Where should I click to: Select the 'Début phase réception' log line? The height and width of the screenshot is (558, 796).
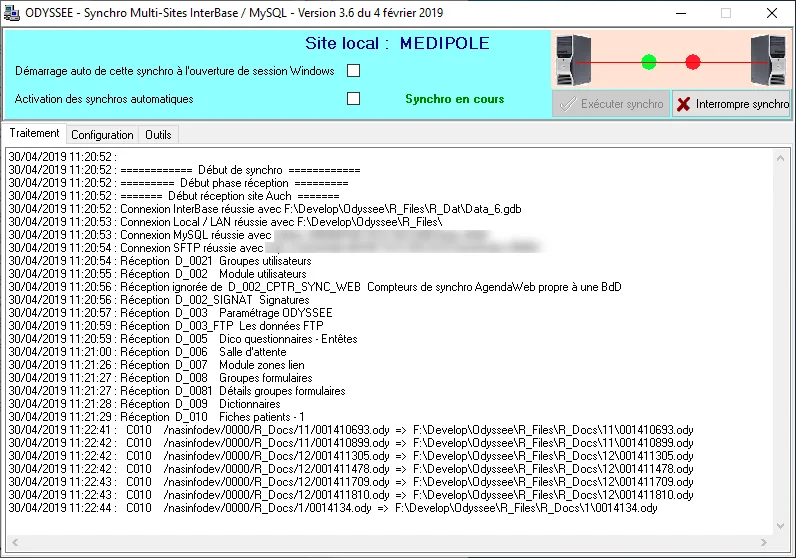click(178, 183)
